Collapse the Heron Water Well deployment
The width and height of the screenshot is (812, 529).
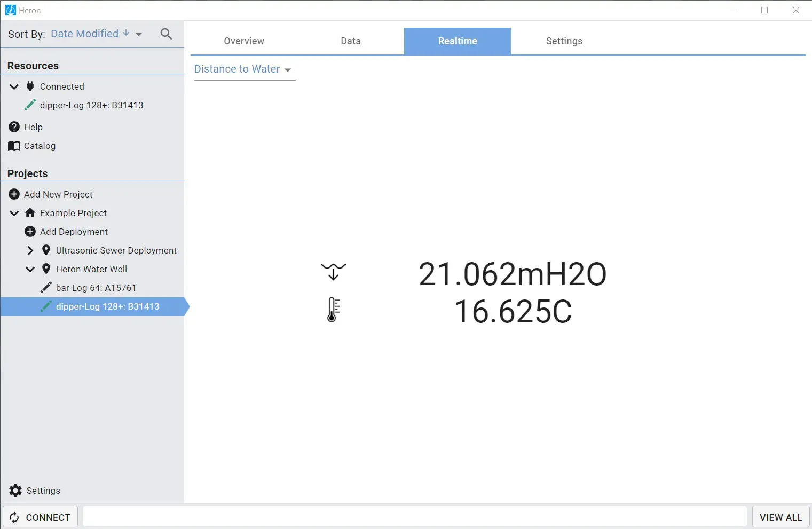click(x=30, y=269)
